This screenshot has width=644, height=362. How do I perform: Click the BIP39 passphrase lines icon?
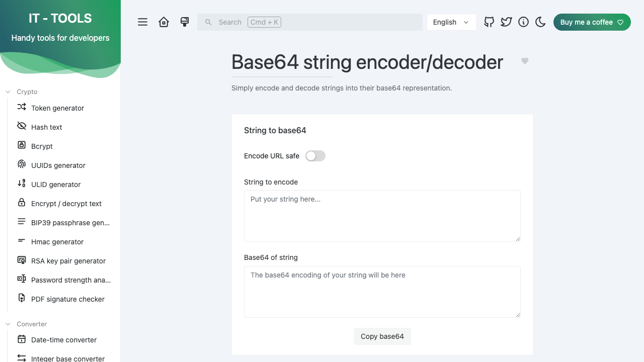click(22, 222)
